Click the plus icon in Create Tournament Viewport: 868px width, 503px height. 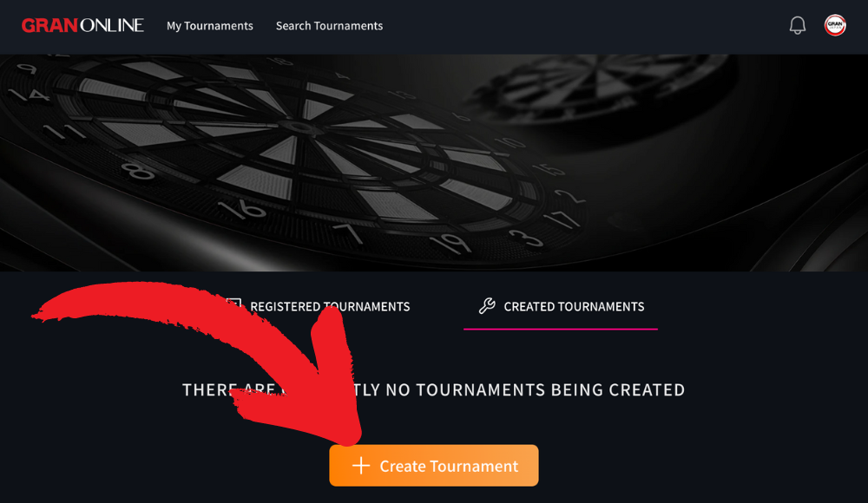coord(361,466)
